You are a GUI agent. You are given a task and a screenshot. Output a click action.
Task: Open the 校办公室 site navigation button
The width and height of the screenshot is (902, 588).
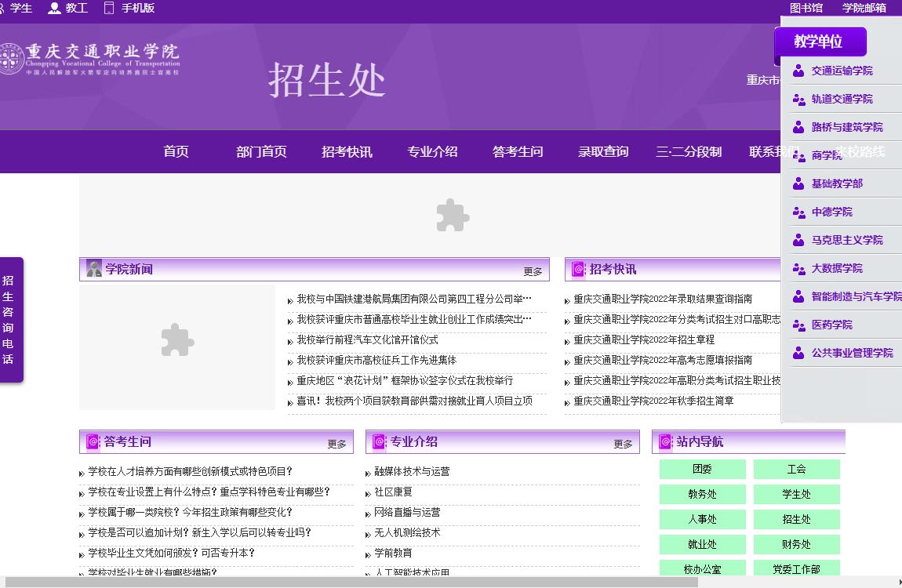pos(703,568)
